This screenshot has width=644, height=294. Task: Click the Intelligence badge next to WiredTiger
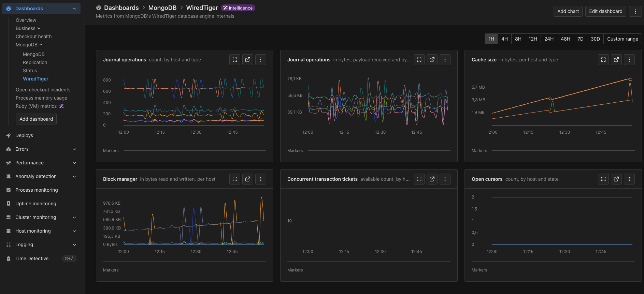238,8
